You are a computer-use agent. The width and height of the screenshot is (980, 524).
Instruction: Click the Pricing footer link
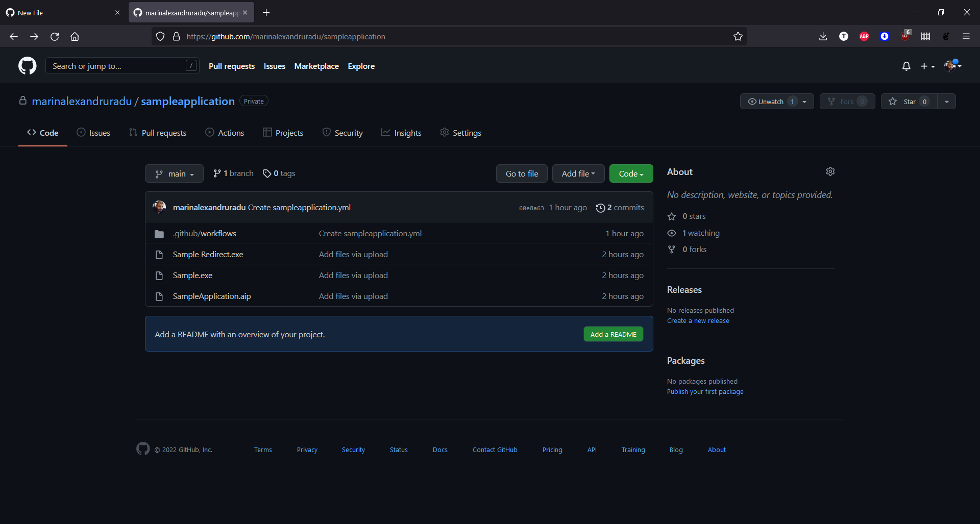pyautogui.click(x=552, y=450)
